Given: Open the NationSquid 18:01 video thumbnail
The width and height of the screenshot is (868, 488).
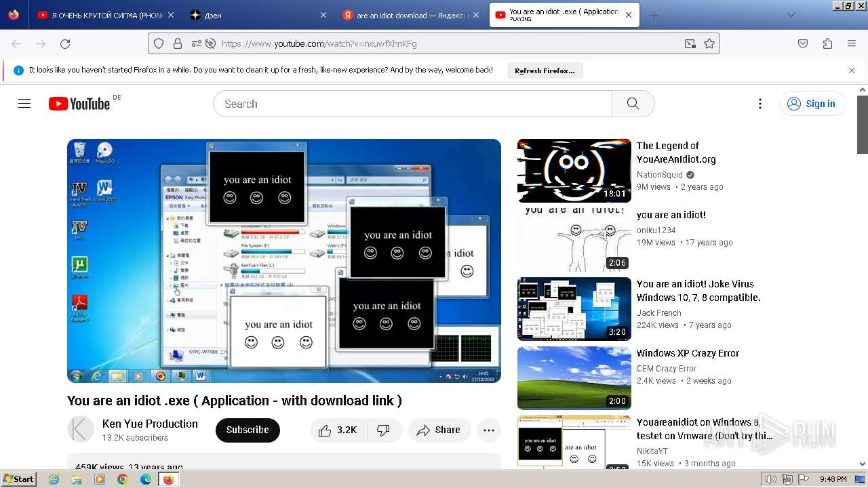Looking at the screenshot, I should tap(574, 171).
